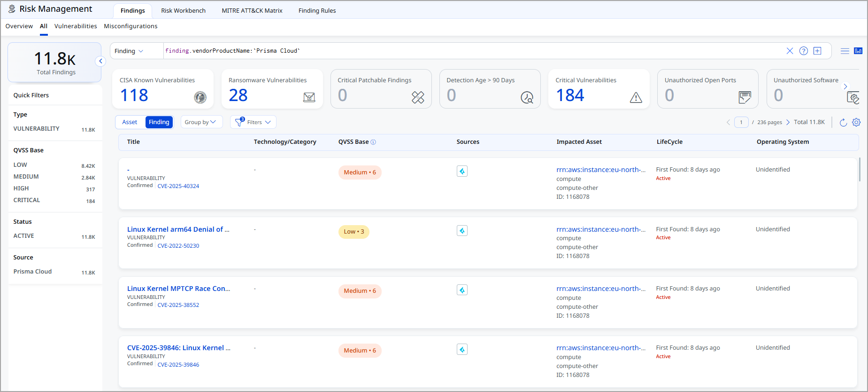Open the query help question mark icon
The image size is (868, 392).
(804, 51)
